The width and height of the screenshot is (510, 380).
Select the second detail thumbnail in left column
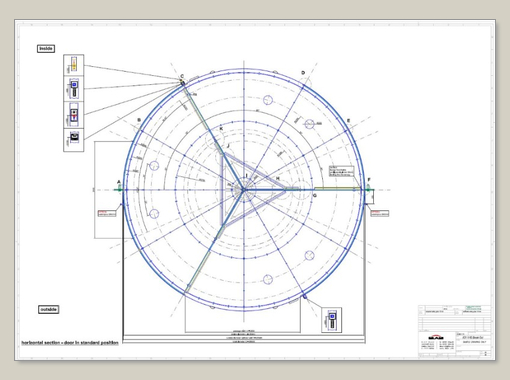tap(74, 89)
